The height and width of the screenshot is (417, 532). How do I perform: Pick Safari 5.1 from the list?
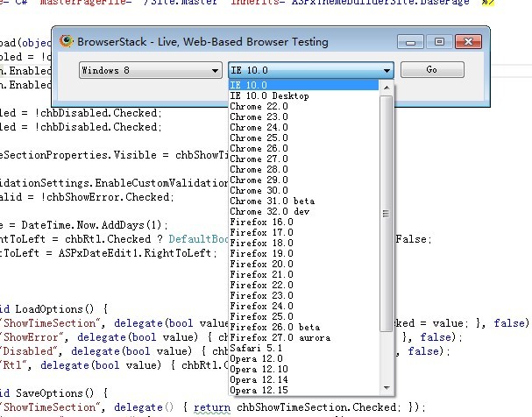pos(303,348)
